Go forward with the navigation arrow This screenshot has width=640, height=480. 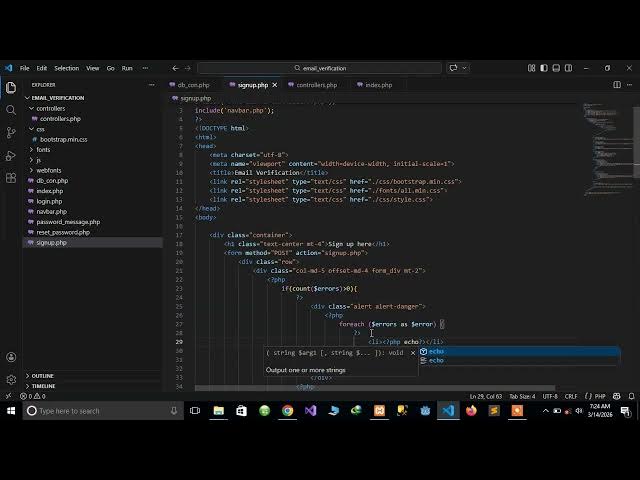[x=187, y=68]
